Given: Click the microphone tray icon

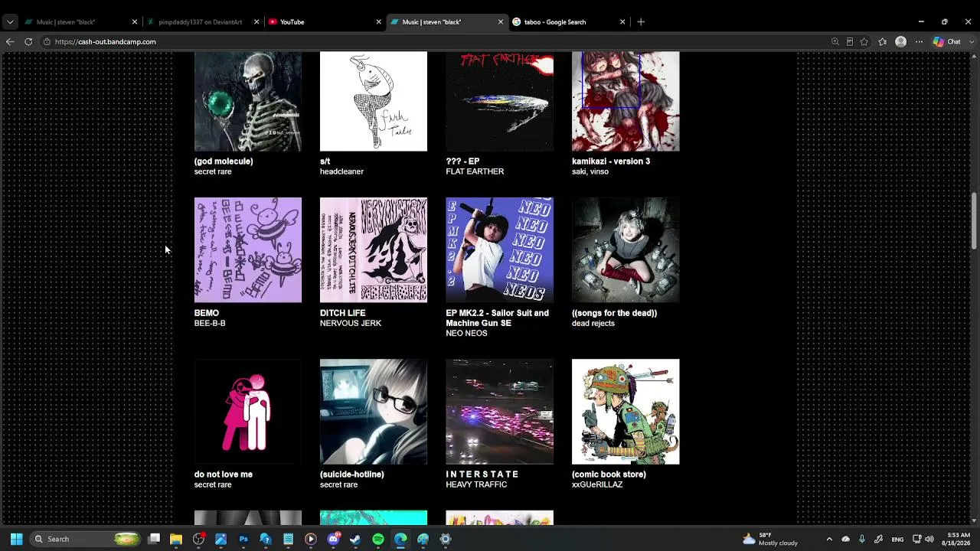Looking at the screenshot, I should point(862,539).
